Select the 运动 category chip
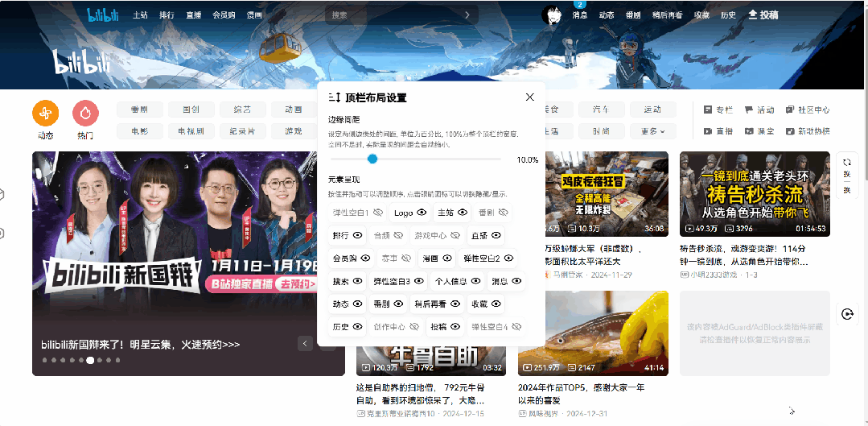868x426 pixels. point(652,110)
